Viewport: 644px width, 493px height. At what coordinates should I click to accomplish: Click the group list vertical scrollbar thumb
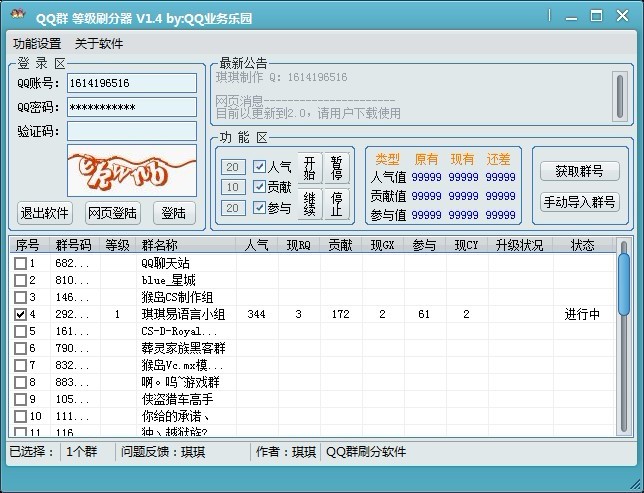[624, 284]
